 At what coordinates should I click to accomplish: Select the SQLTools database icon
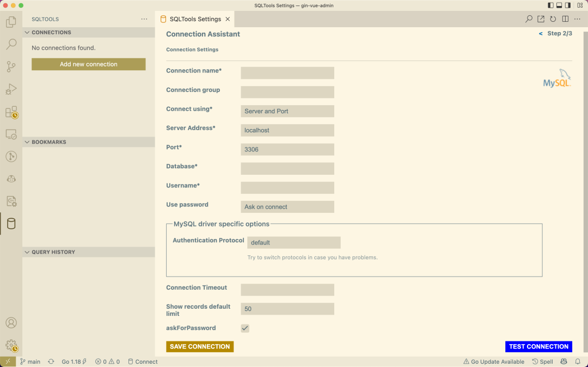click(11, 223)
